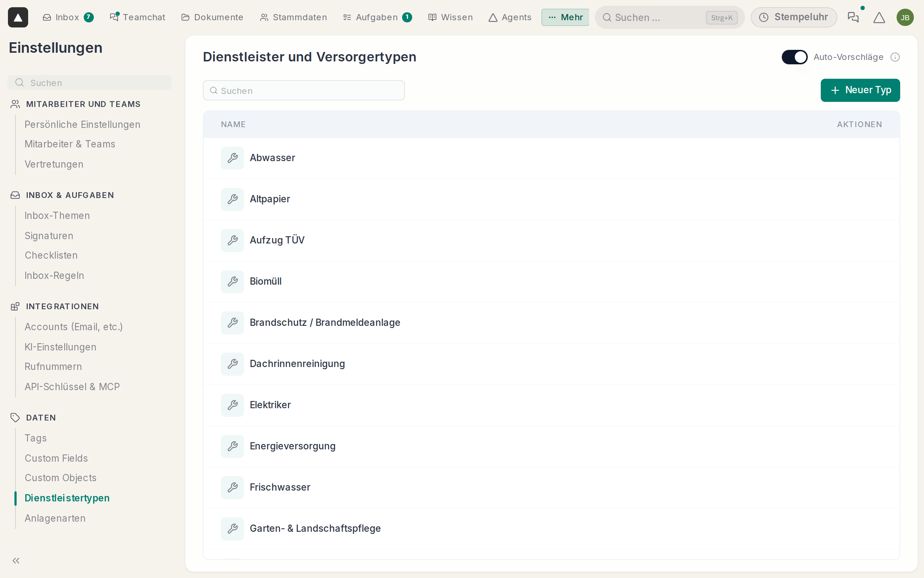
Task: Click the wrench icon next to Frischwasser
Action: [232, 487]
